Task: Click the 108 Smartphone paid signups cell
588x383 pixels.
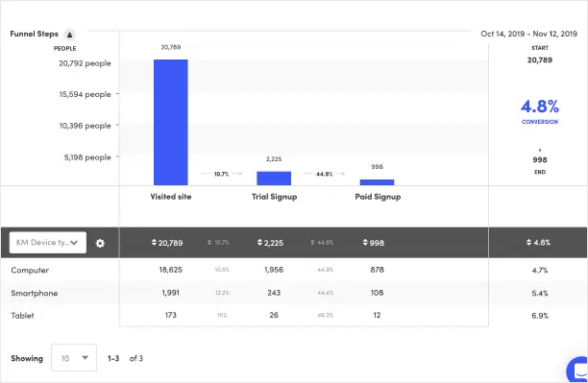Action: (x=377, y=293)
